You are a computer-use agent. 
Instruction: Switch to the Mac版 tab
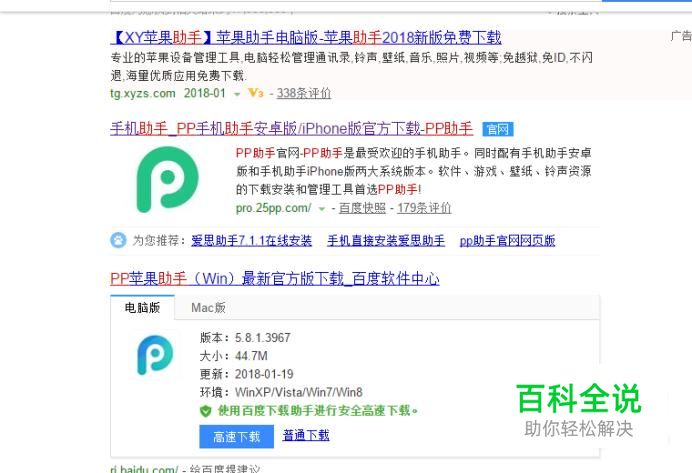coord(208,308)
